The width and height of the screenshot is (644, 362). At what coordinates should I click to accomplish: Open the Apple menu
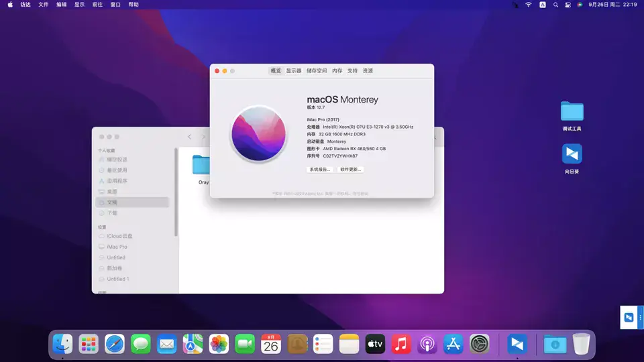[x=10, y=5]
